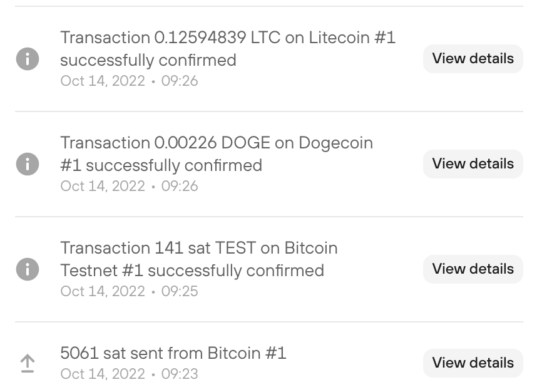Click the 'Oct 14, 2022' date on the Dogecoin row

pyautogui.click(x=103, y=186)
